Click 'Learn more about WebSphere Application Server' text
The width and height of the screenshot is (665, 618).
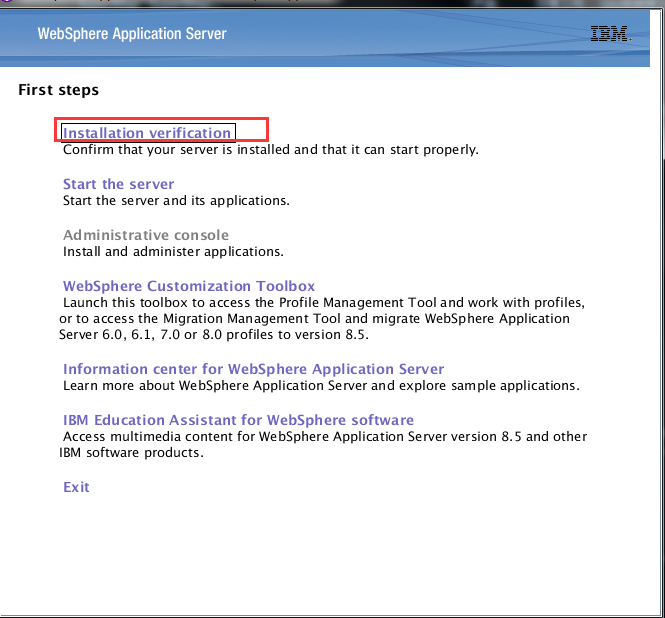pos(321,386)
